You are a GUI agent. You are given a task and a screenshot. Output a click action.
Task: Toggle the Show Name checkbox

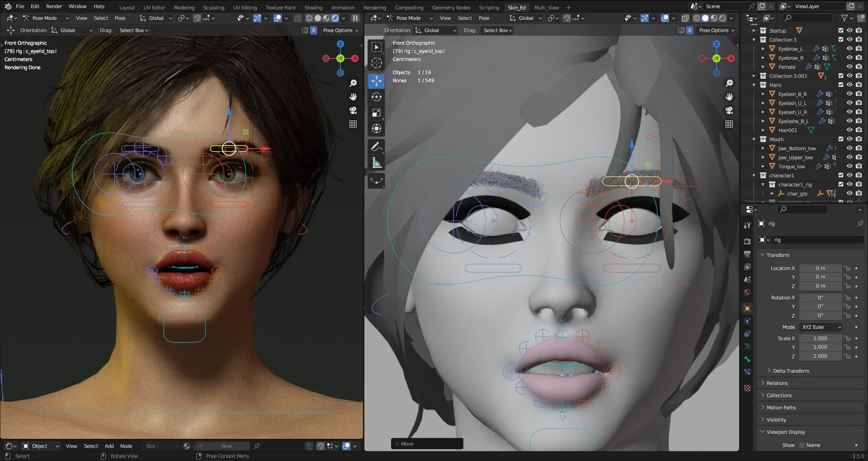pos(802,445)
